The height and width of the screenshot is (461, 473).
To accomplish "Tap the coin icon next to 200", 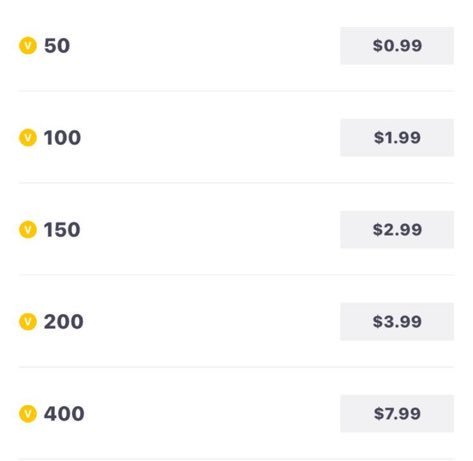I will coord(28,321).
